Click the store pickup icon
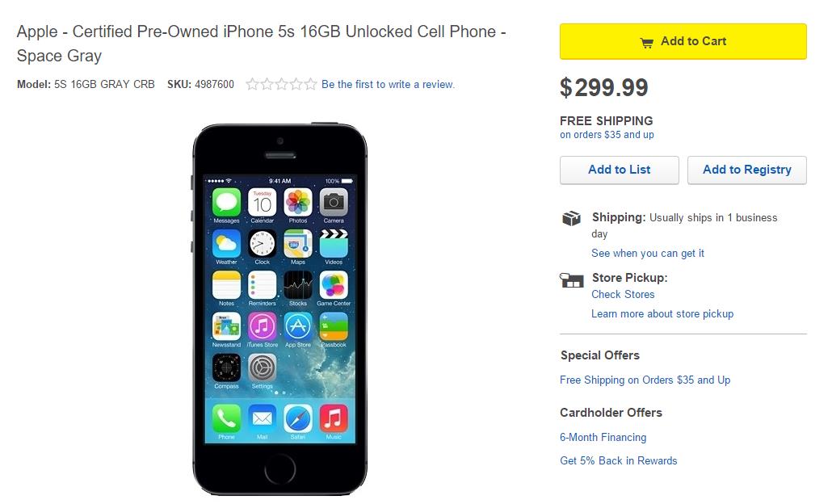The height and width of the screenshot is (504, 832). [571, 280]
